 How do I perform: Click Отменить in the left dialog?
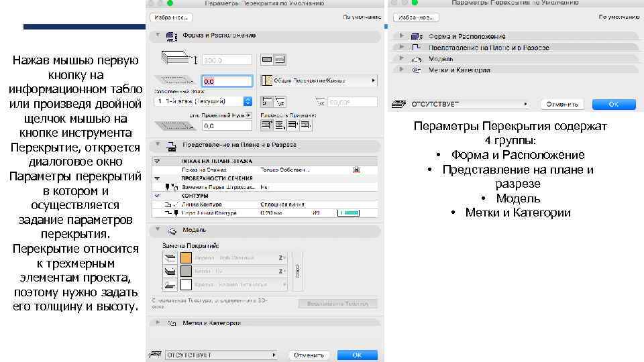click(309, 355)
